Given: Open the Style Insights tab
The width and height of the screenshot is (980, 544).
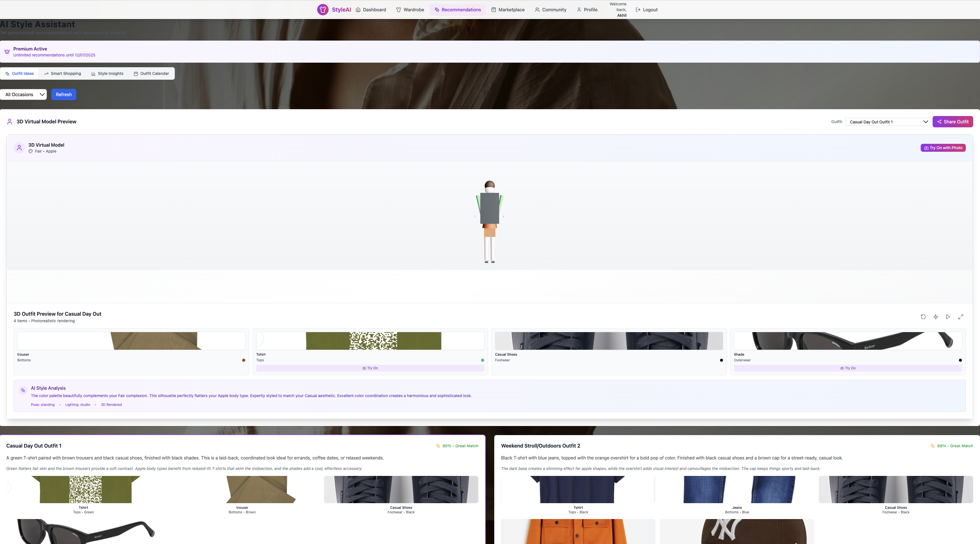Looking at the screenshot, I should (107, 73).
